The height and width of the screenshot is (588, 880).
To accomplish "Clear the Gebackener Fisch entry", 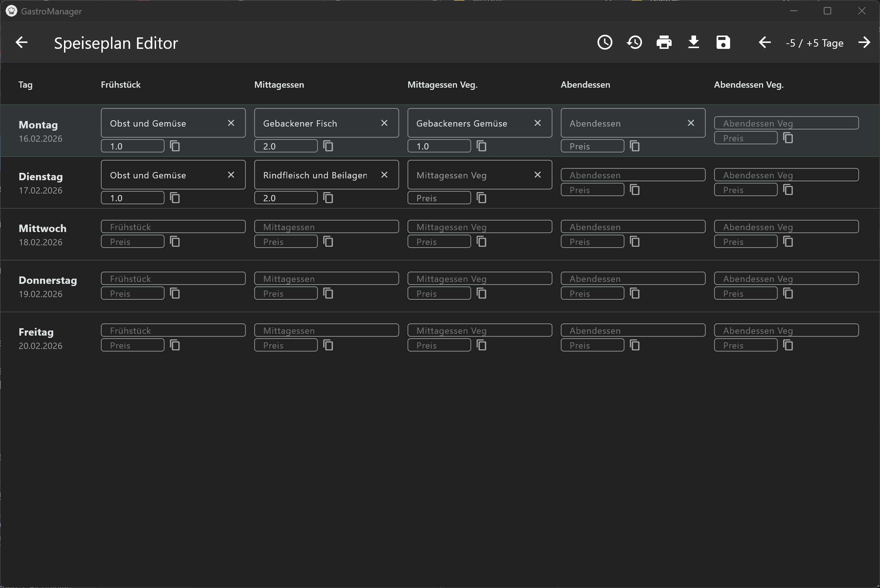I will click(x=384, y=122).
